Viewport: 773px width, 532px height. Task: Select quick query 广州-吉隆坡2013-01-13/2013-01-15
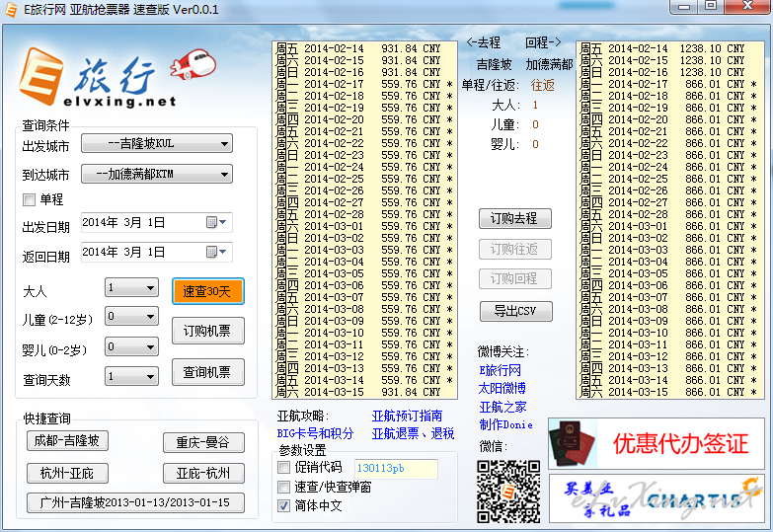point(135,503)
